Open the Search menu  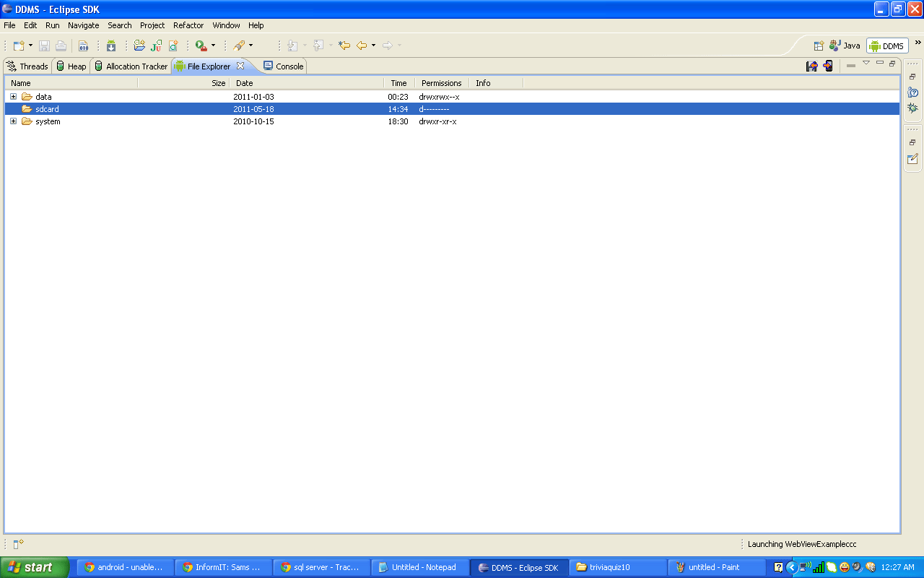click(120, 25)
